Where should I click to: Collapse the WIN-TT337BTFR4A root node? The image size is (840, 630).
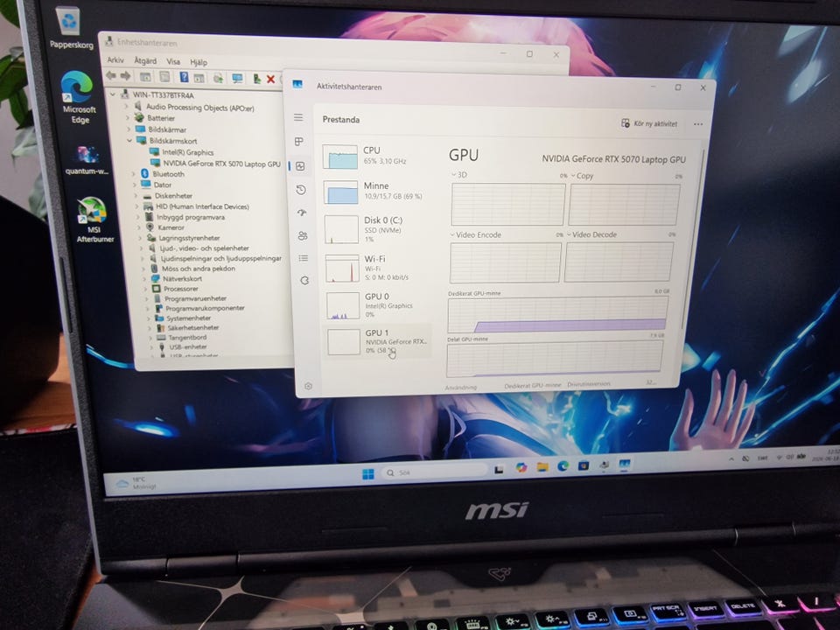(113, 94)
